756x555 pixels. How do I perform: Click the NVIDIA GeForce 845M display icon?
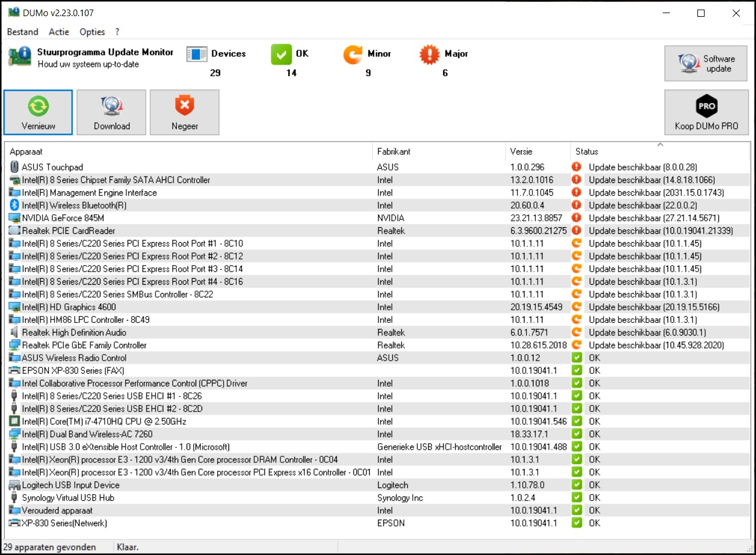point(15,218)
